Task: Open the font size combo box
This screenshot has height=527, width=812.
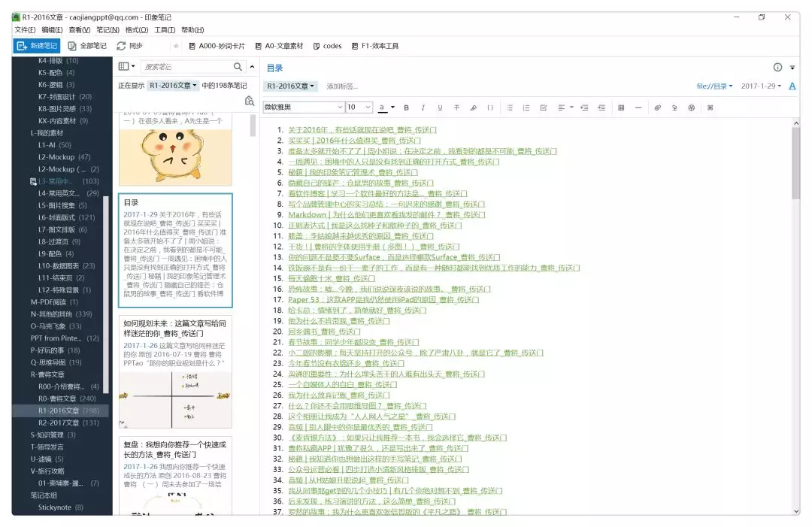Action: click(359, 108)
